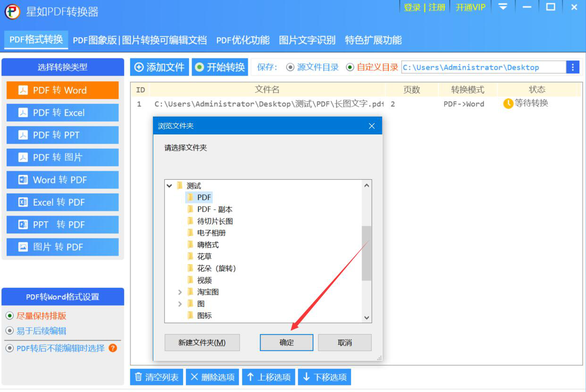Switch to the PDF格式转换 tab
Viewport: 586px width, 392px height.
(x=36, y=40)
